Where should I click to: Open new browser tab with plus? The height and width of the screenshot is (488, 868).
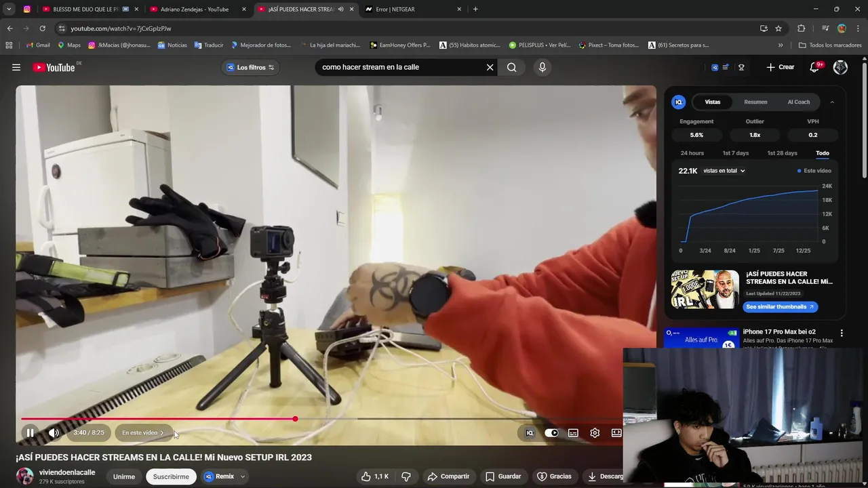tap(475, 9)
